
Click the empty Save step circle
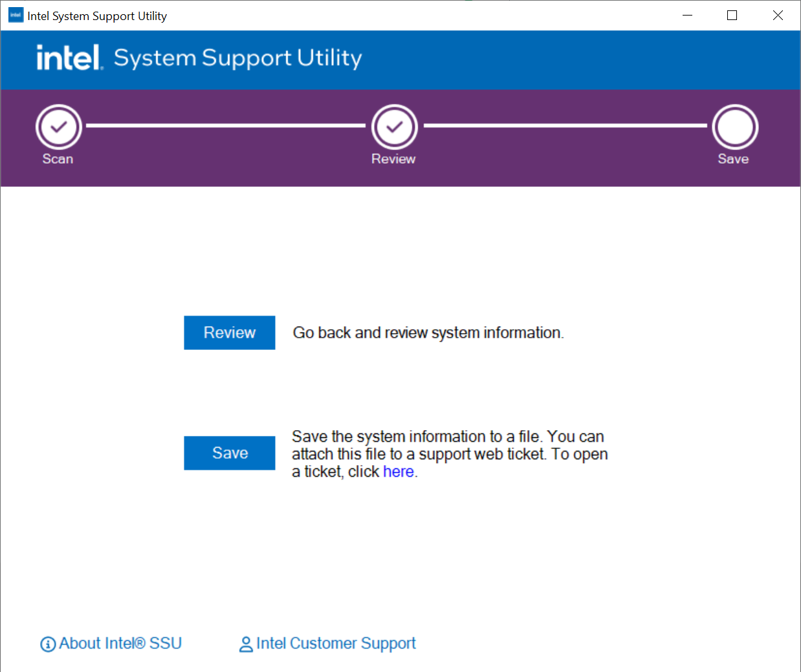[735, 127]
